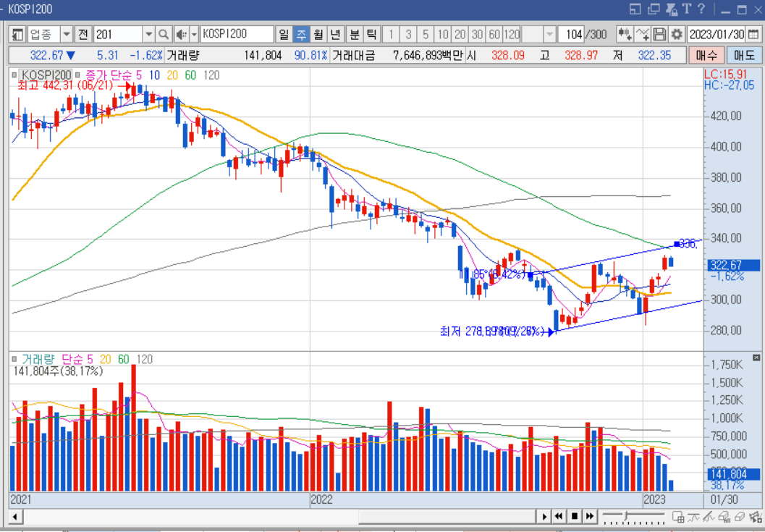Click the window layout icon in title bar
765x532 pixels.
click(635, 9)
